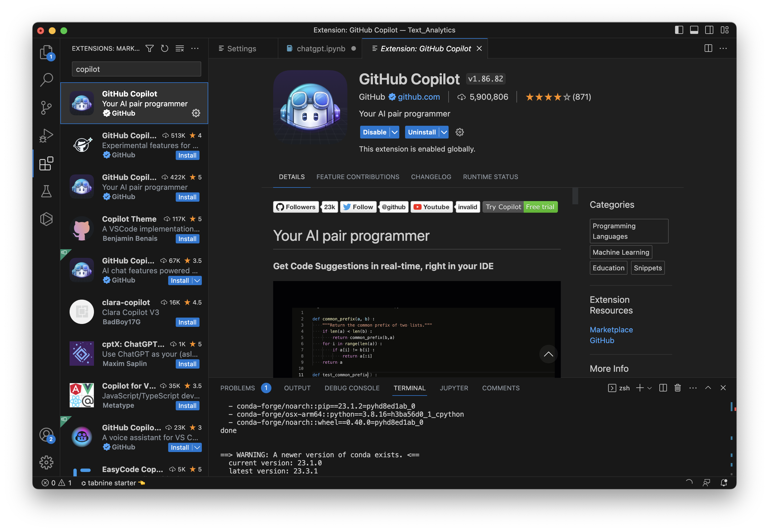Toggle the secondary side bar

click(x=709, y=30)
